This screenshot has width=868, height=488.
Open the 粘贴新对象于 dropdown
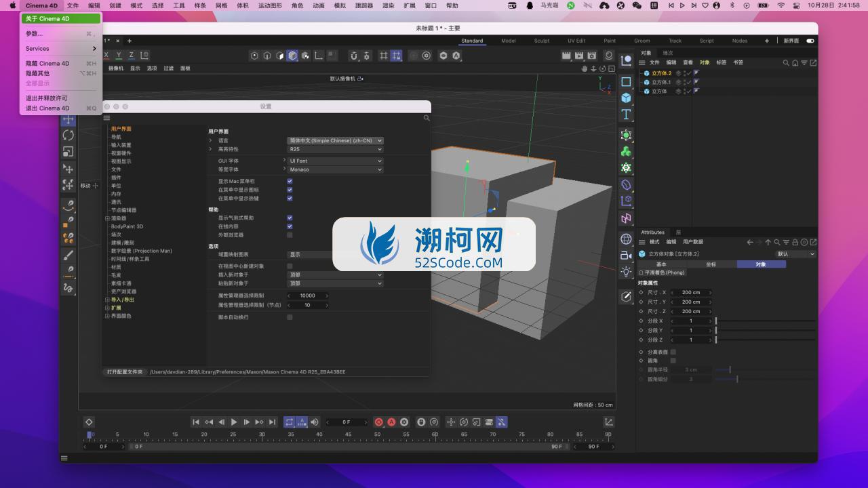click(x=336, y=283)
